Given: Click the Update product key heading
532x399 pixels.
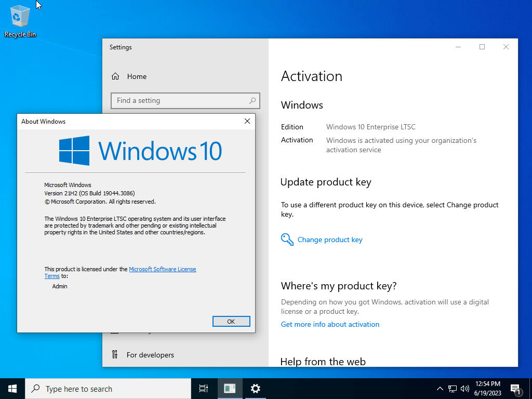Looking at the screenshot, I should click(326, 182).
